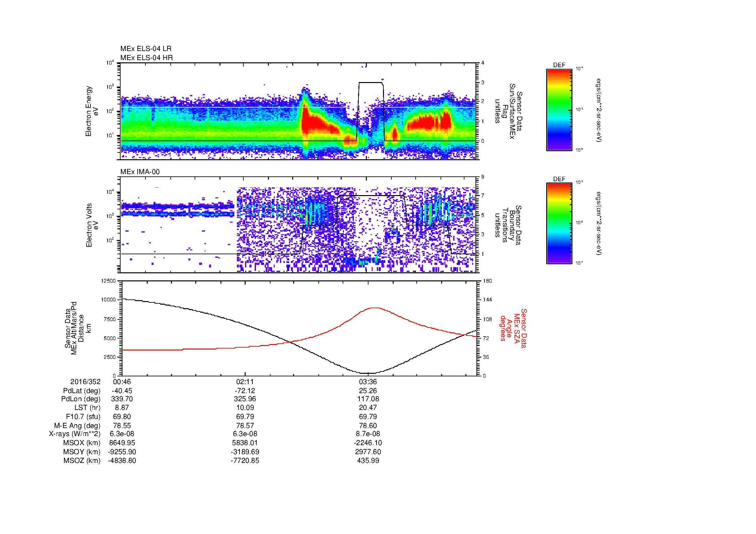Click the F10.7 value 69.80
Image resolution: width=756 pixels, height=534 pixels.
(x=122, y=417)
